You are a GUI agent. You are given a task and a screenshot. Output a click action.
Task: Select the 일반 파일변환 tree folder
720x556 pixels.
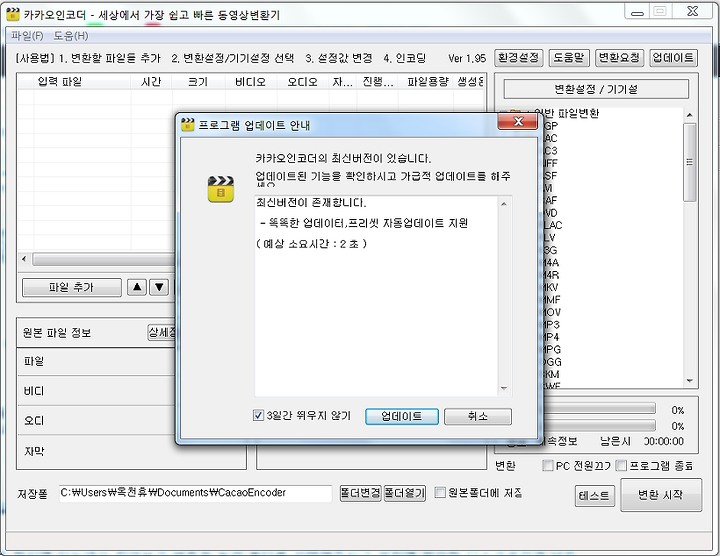click(x=567, y=113)
